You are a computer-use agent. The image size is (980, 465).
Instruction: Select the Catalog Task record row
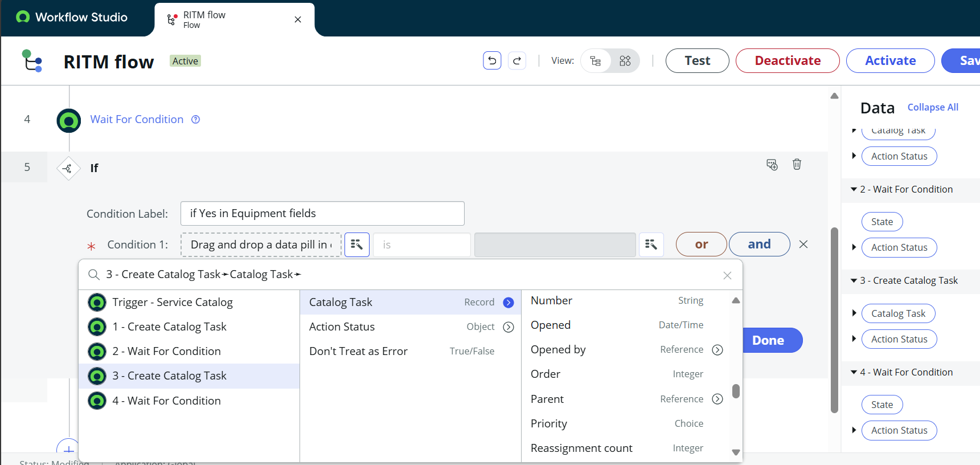coord(411,302)
